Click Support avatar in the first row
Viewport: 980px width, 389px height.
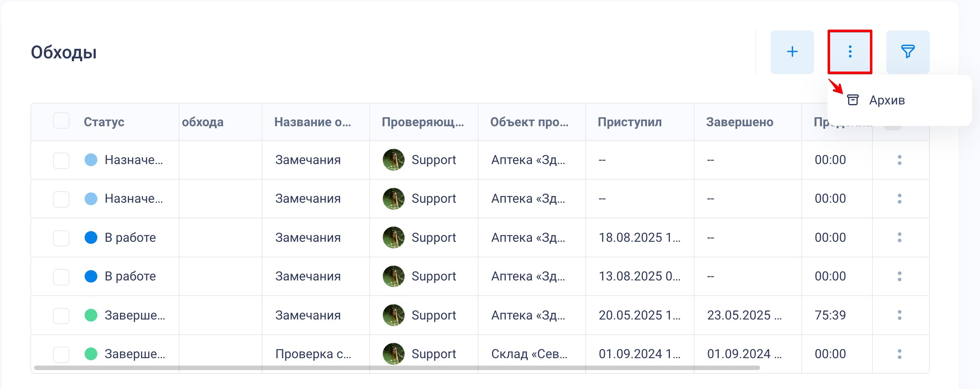pos(393,160)
